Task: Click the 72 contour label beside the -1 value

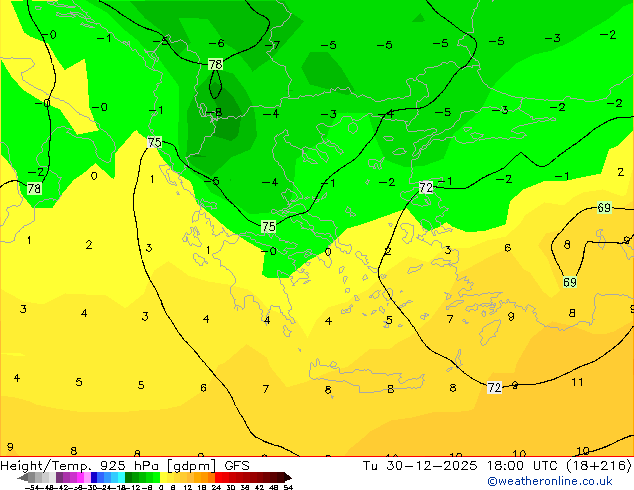Action: pyautogui.click(x=426, y=187)
